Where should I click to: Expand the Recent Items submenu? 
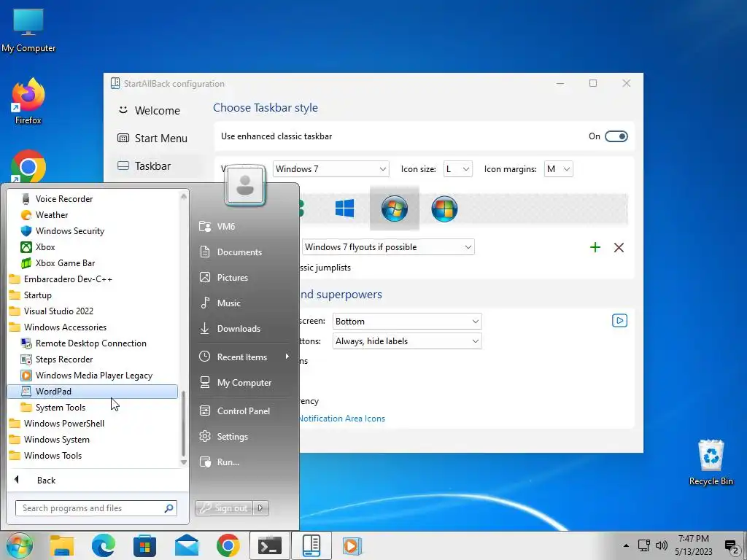[244, 357]
